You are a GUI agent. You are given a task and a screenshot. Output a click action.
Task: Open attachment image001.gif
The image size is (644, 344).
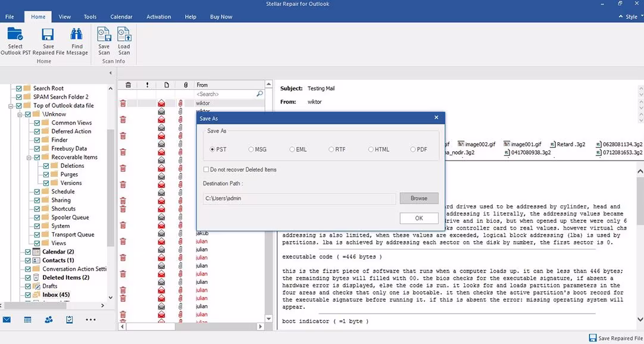(523, 145)
